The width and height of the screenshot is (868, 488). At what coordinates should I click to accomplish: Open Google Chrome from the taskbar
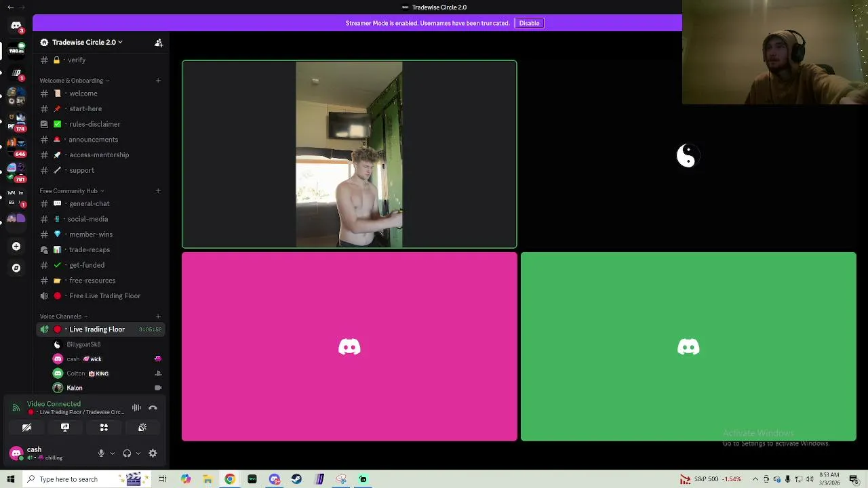(230, 479)
